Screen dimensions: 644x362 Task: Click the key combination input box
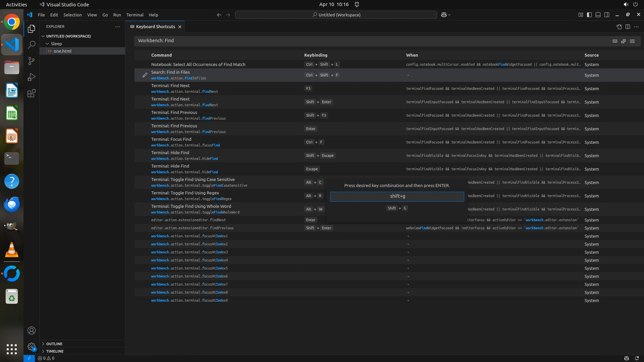point(397,196)
